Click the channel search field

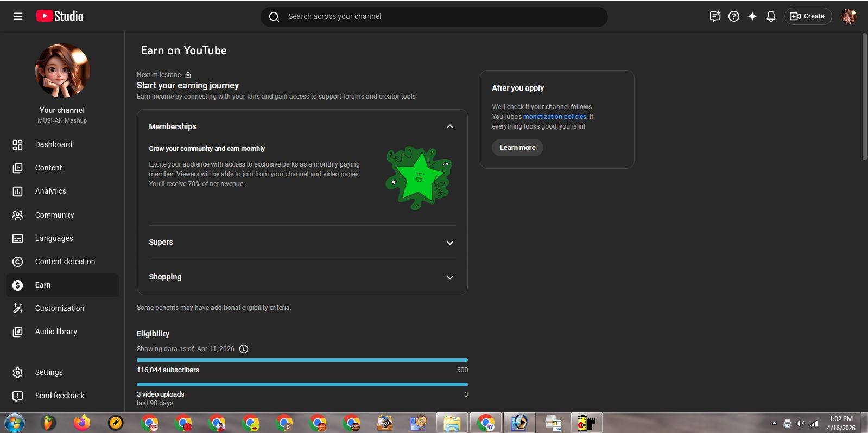point(434,16)
